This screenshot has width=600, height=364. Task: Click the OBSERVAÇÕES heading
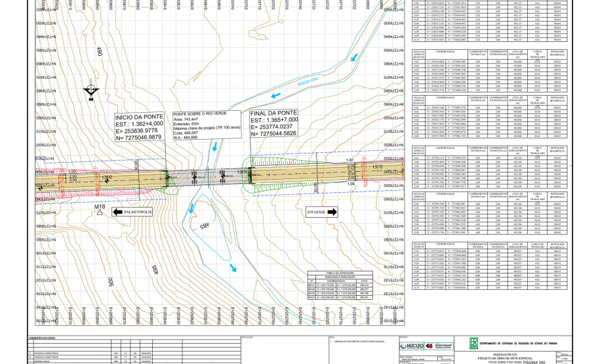tap(42, 338)
